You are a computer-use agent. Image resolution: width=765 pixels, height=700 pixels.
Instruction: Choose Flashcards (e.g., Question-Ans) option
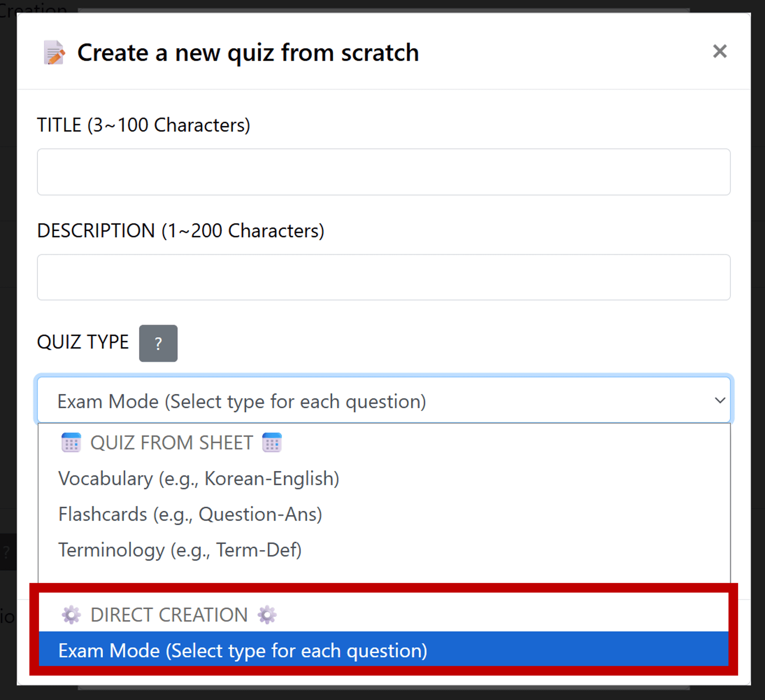tap(190, 514)
